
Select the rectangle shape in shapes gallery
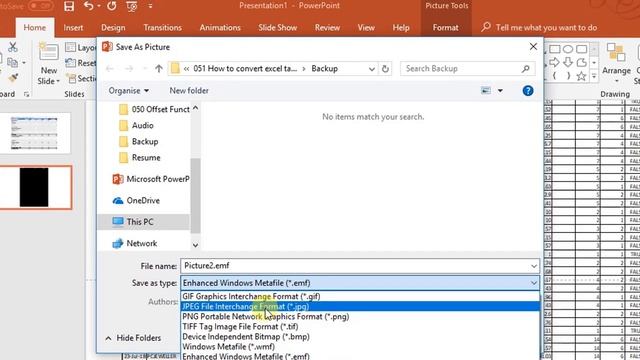tap(554, 49)
